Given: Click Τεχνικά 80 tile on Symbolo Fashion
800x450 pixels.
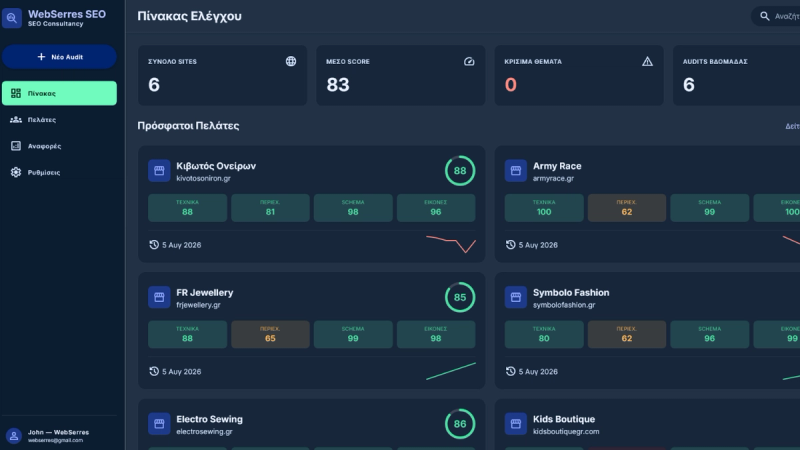Looking at the screenshot, I should pyautogui.click(x=544, y=334).
